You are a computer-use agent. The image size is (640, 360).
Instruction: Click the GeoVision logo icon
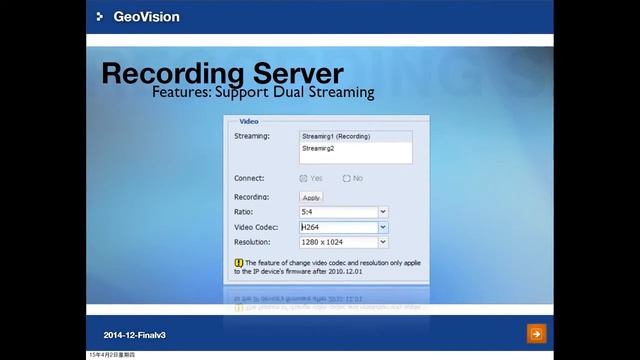pos(100,17)
